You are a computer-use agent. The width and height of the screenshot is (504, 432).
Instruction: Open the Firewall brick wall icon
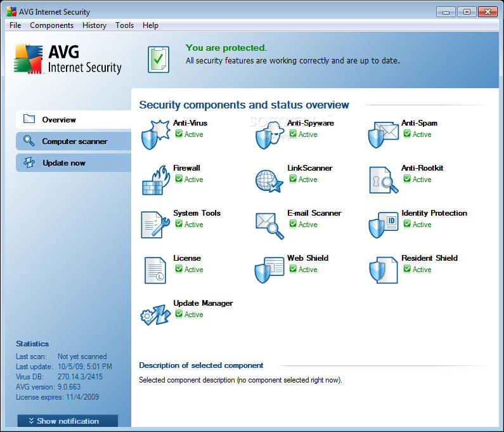pyautogui.click(x=155, y=180)
